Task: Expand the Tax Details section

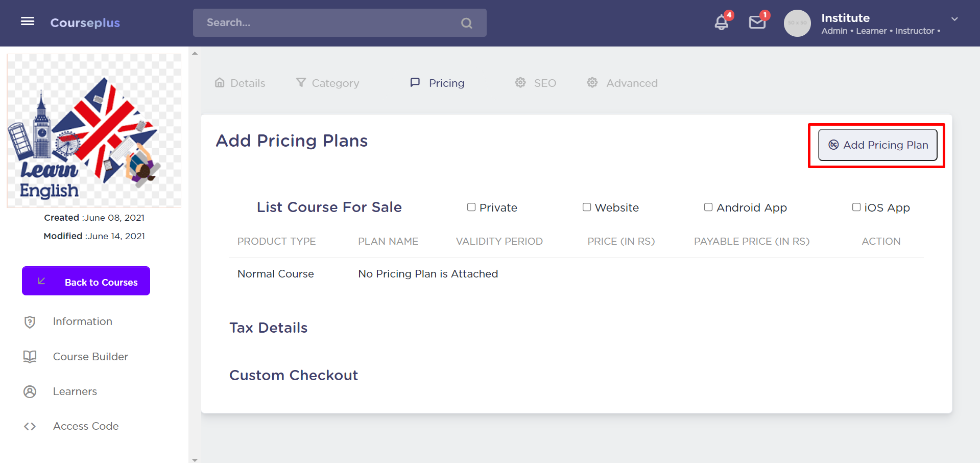Action: click(x=269, y=328)
